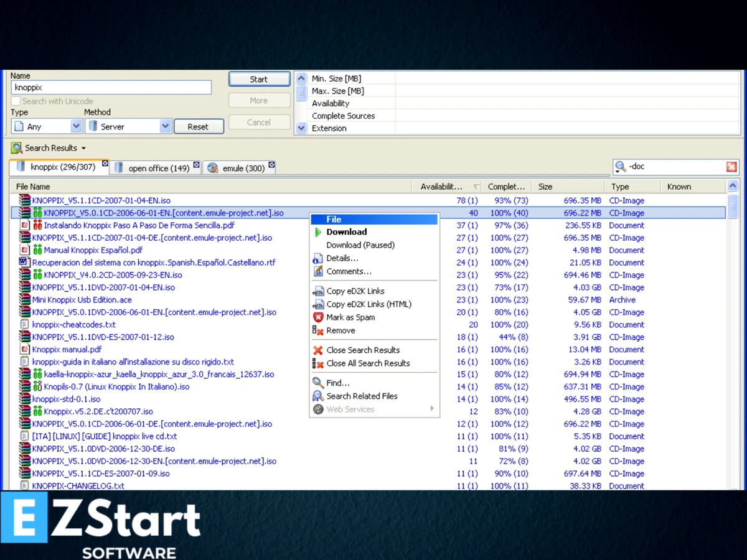
Task: Click the Download icon in the context menu
Action: coord(318,232)
